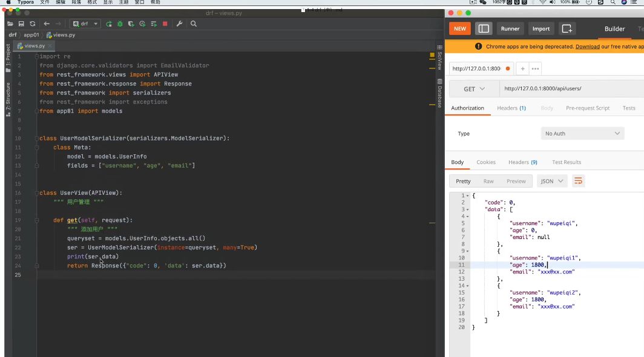The image size is (644, 357).
Task: Click the red Stop icon in PyCharm toolbar
Action: pyautogui.click(x=165, y=24)
